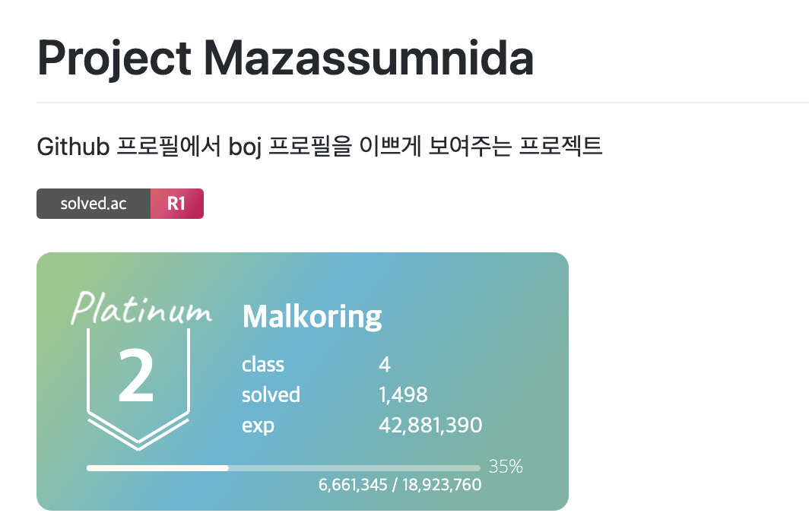Viewport: 809px width, 532px height.
Task: Click the class label on the profile card
Action: (263, 365)
